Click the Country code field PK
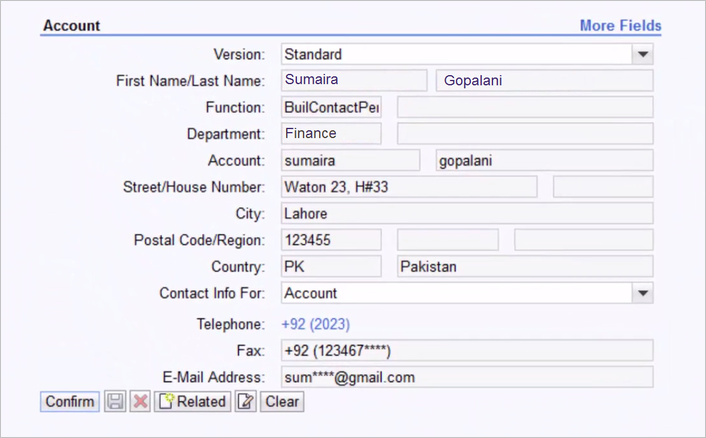706x438 pixels. (x=331, y=266)
